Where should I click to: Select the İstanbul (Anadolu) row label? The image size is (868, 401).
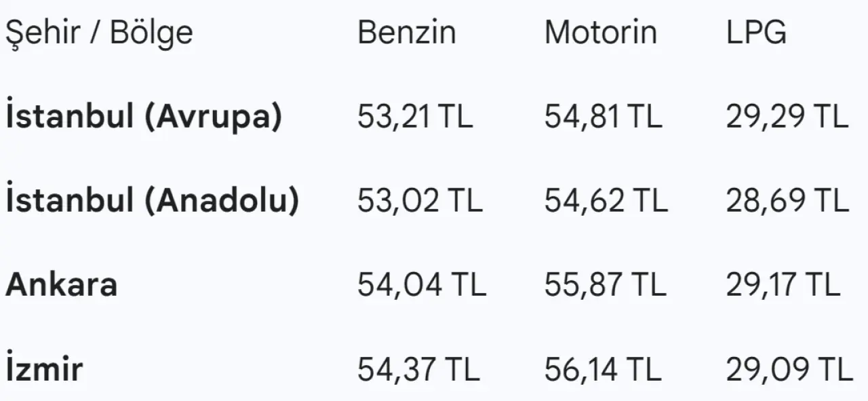pos(153,201)
